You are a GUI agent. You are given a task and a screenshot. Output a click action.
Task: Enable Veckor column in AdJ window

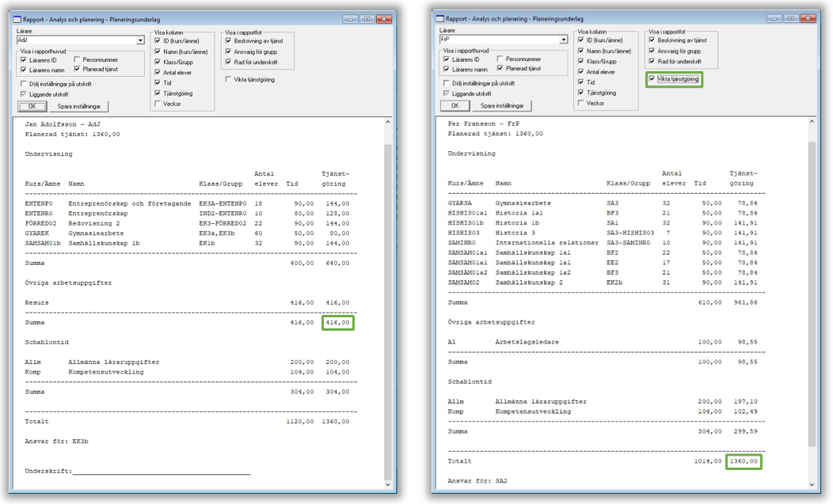[x=158, y=104]
